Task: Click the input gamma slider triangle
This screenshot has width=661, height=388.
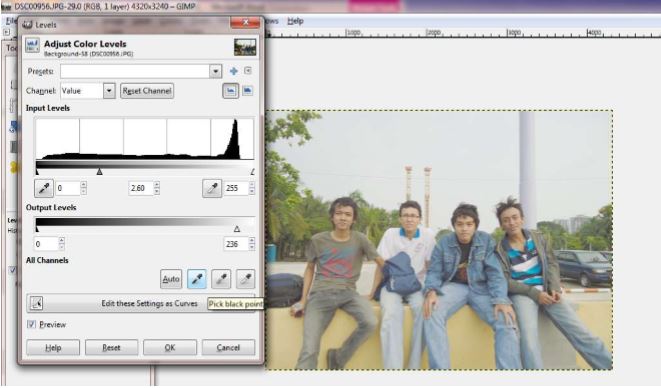Action: (x=99, y=172)
